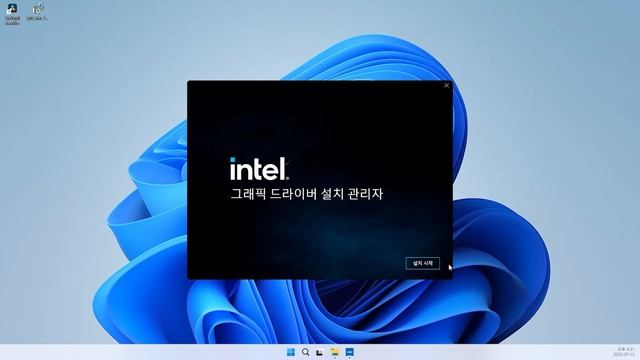Open the taskbar clock and date
The height and width of the screenshot is (360, 640).
pyautogui.click(x=623, y=352)
